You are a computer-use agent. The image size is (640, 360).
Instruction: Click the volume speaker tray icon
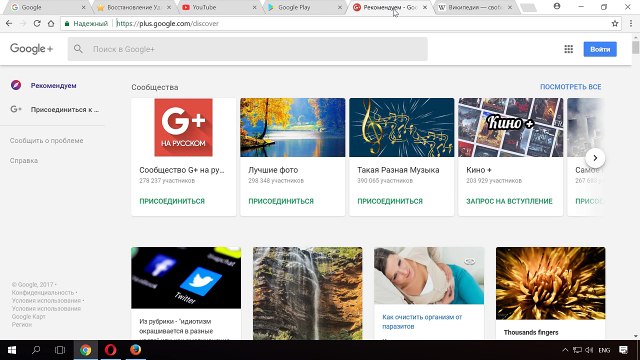point(589,350)
